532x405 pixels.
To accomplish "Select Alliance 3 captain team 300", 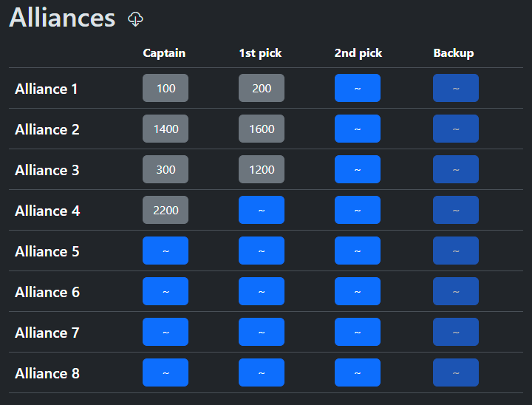I will (166, 169).
